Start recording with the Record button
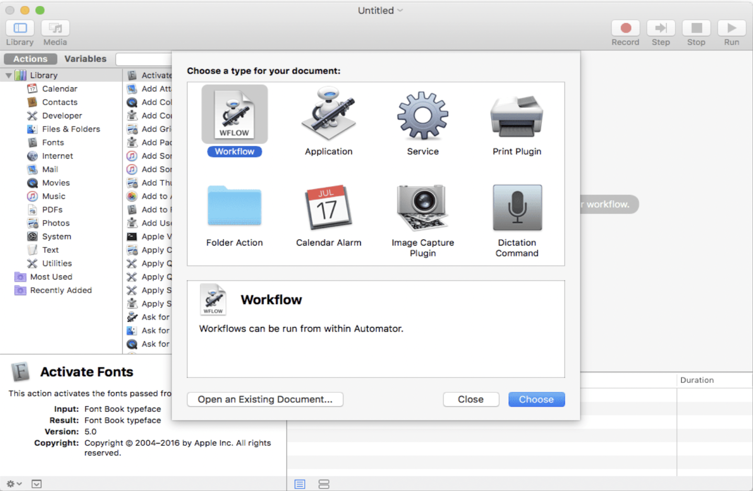 point(625,28)
